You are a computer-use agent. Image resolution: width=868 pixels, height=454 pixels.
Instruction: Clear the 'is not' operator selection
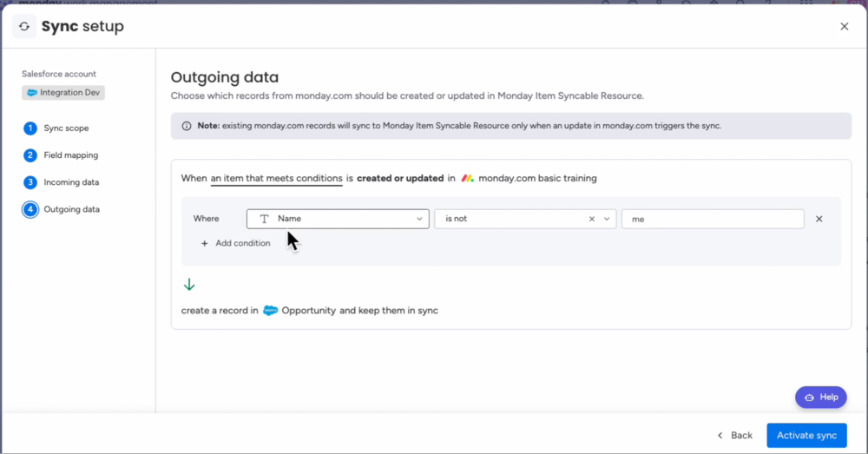(592, 219)
